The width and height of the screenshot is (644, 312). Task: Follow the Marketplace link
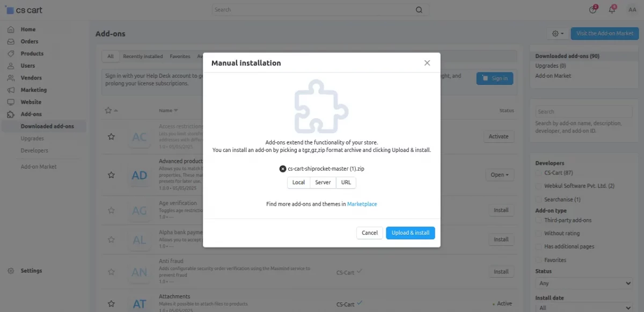[362, 204]
